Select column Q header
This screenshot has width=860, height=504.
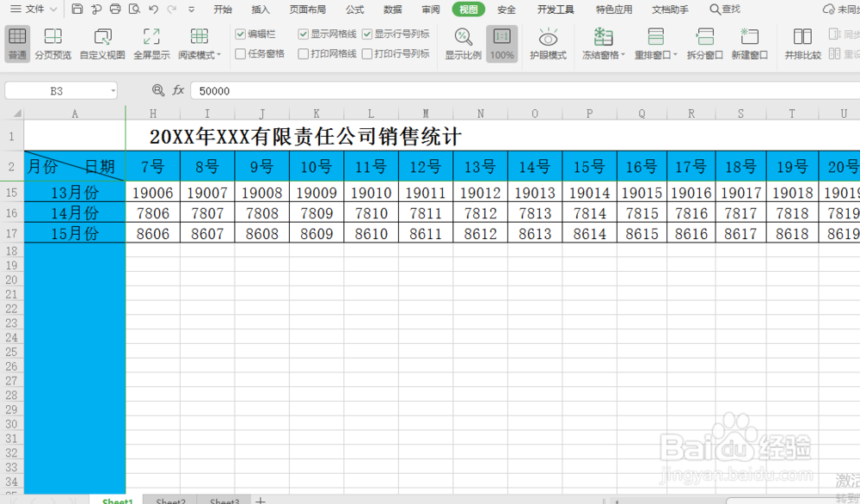tap(642, 114)
